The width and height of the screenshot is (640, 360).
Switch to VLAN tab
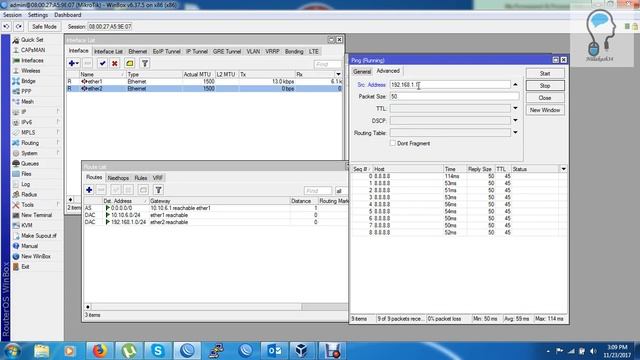tap(253, 51)
